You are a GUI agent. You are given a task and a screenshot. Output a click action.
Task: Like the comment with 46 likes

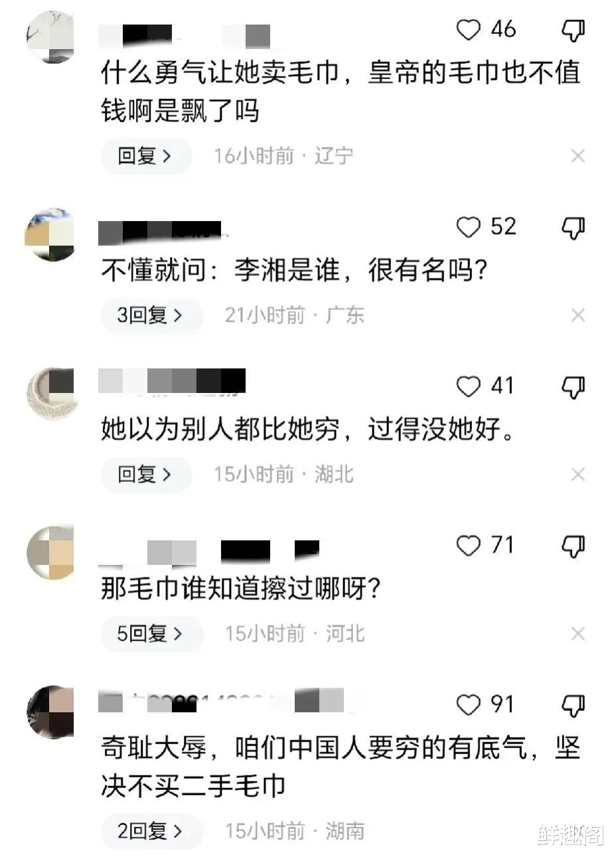(469, 29)
